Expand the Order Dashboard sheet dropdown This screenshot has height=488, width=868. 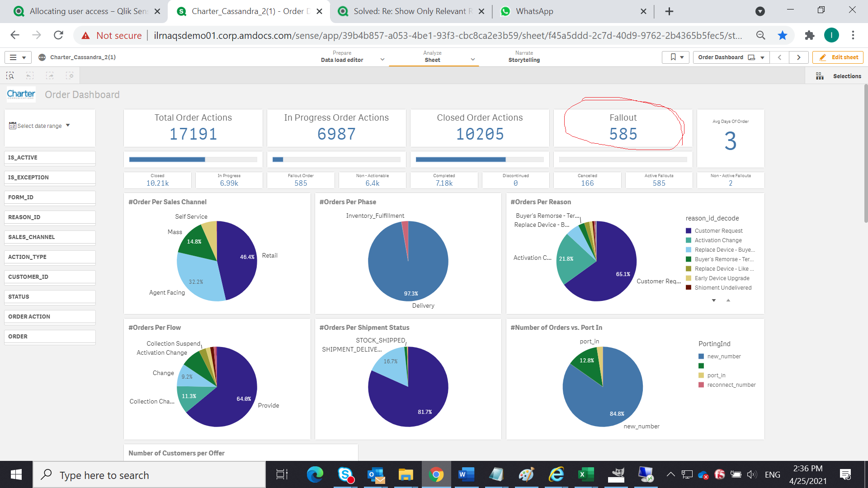[x=762, y=57]
